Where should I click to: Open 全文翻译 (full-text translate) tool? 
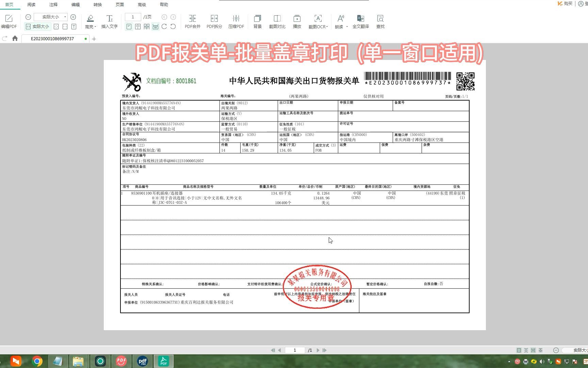point(360,20)
